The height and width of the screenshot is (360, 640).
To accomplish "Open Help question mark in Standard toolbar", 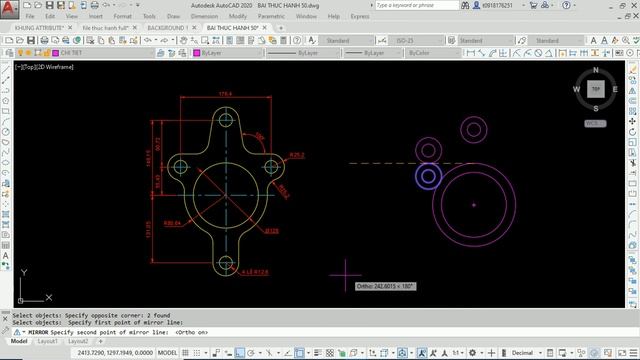I will [x=297, y=40].
